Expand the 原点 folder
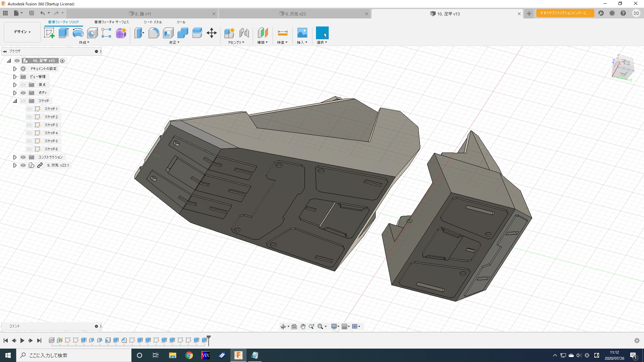 coord(15,85)
